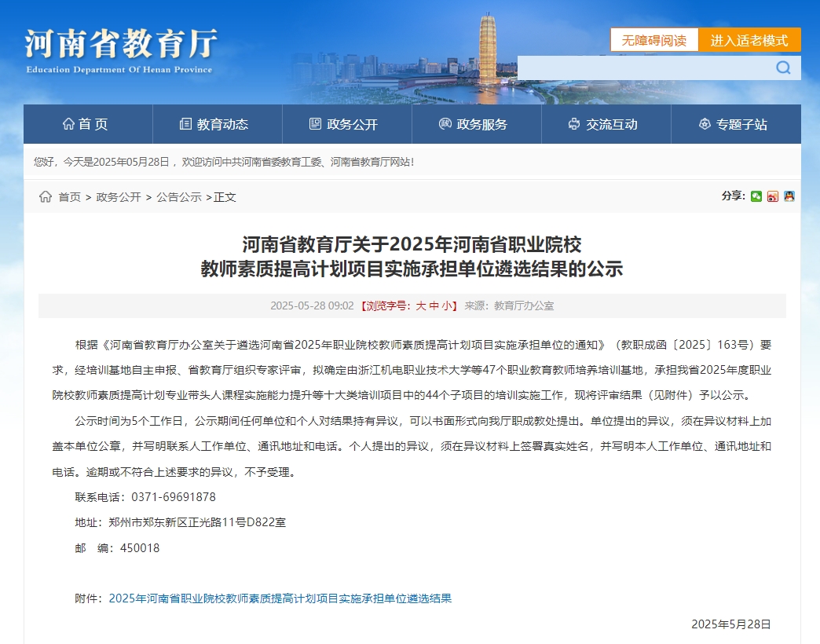
Task: Click the source text 来源：教育厅办公室
Action: click(x=509, y=306)
